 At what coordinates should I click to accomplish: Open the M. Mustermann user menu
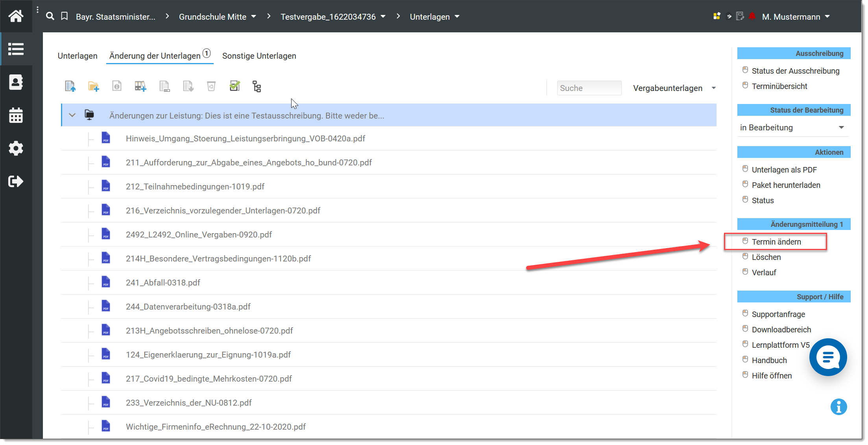796,17
